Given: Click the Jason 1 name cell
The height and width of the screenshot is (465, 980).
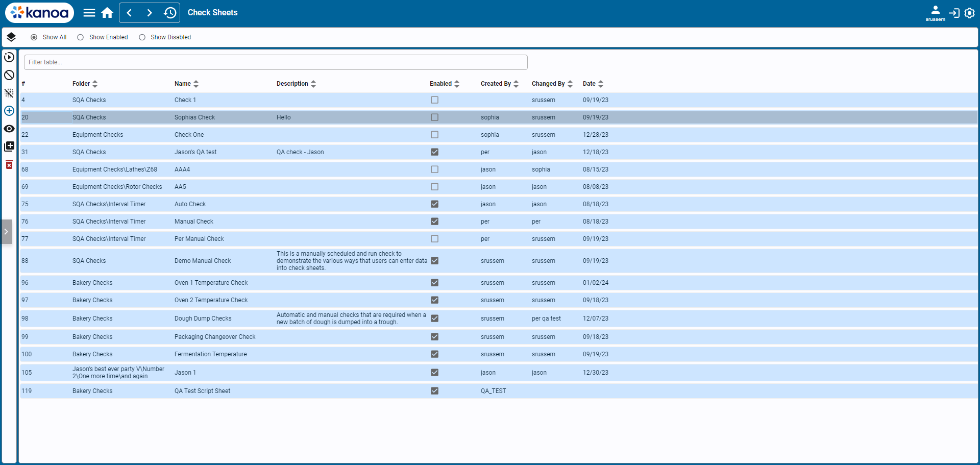Looking at the screenshot, I should tap(185, 373).
